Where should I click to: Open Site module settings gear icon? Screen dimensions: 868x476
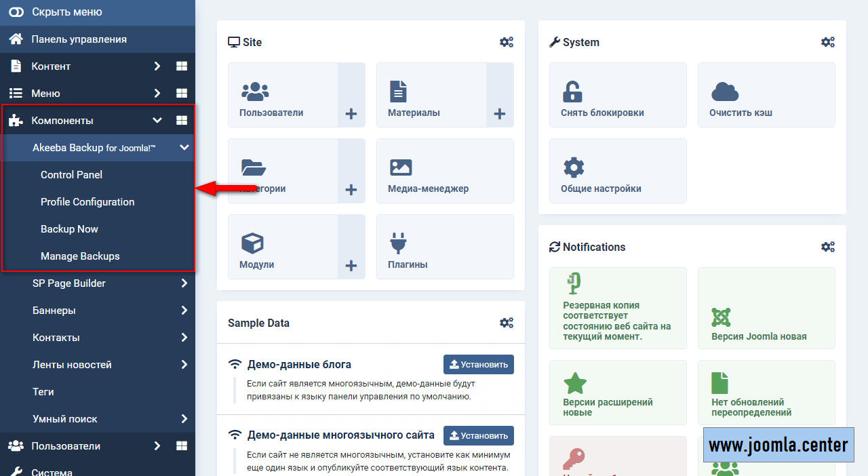pos(506,42)
